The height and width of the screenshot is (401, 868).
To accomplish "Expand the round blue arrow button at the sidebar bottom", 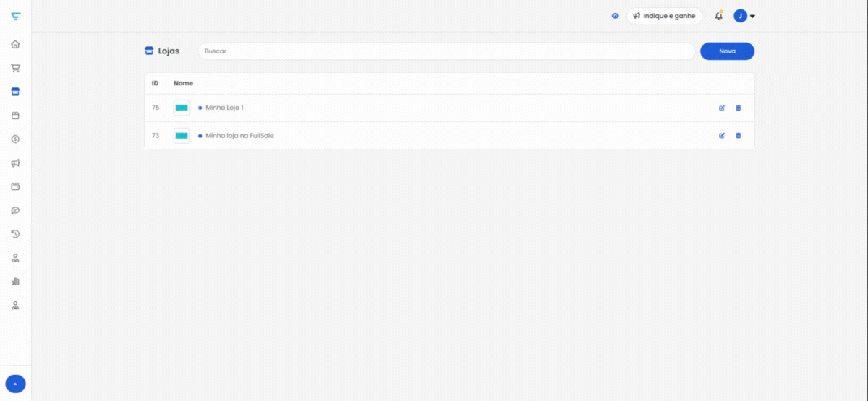I will tap(15, 384).
